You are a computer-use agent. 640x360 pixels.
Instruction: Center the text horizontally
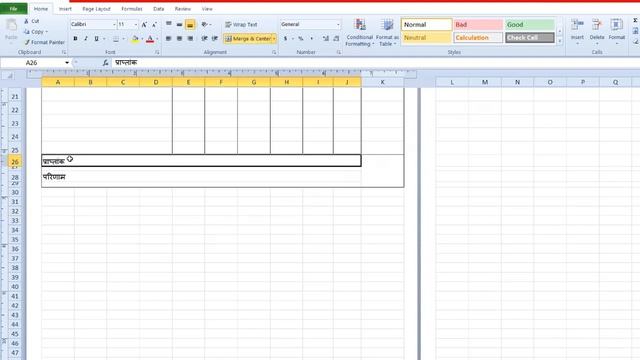pos(179,38)
